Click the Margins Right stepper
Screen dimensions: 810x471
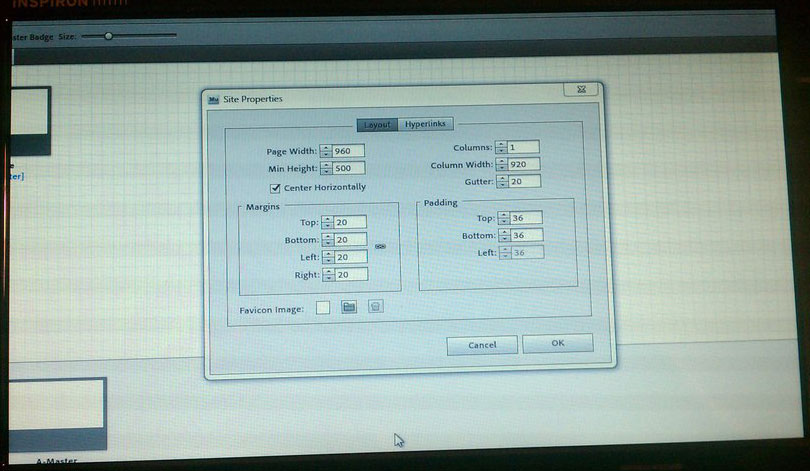(x=329, y=275)
